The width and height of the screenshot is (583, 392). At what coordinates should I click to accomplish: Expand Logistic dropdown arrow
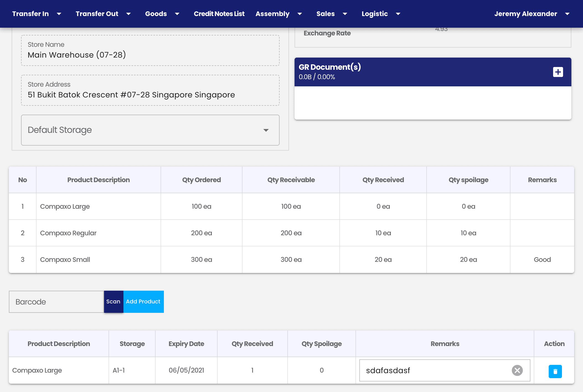click(398, 14)
